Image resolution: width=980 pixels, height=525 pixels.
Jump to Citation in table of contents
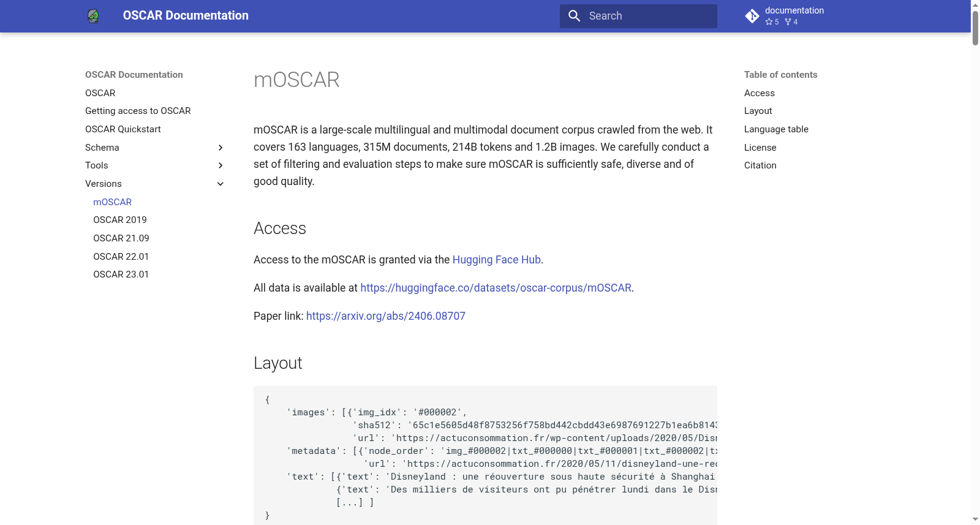coord(760,165)
